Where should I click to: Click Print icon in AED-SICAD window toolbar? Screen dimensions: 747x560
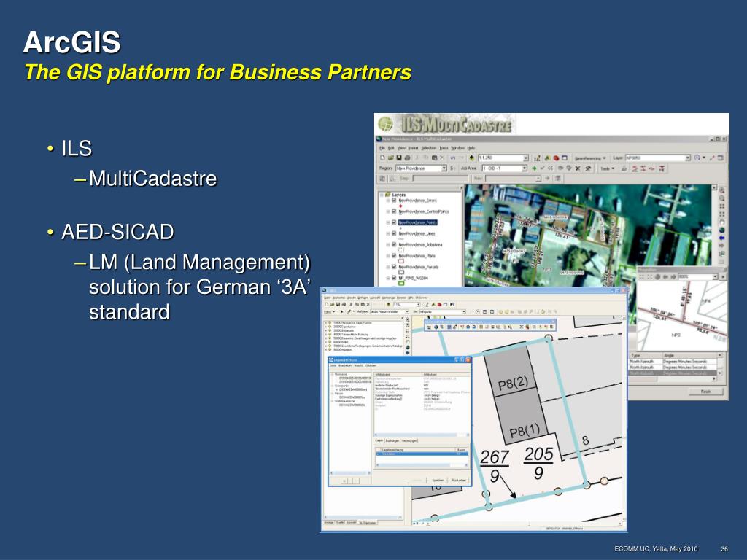[x=344, y=304]
